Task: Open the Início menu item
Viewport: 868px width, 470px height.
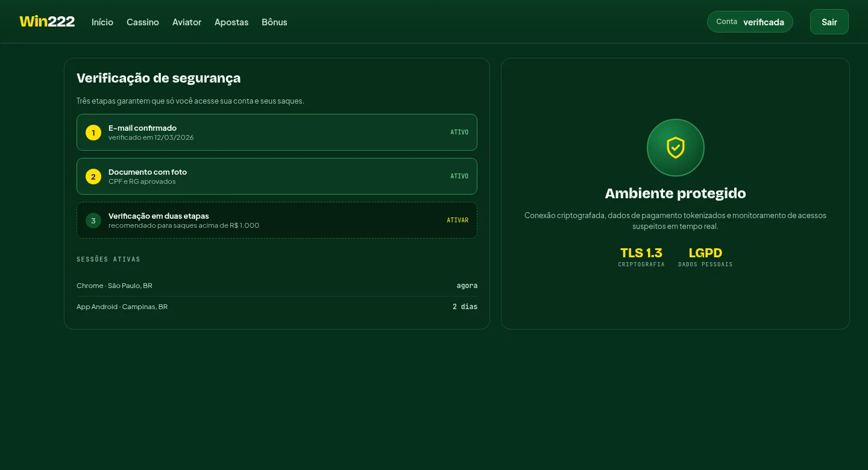Action: (102, 22)
